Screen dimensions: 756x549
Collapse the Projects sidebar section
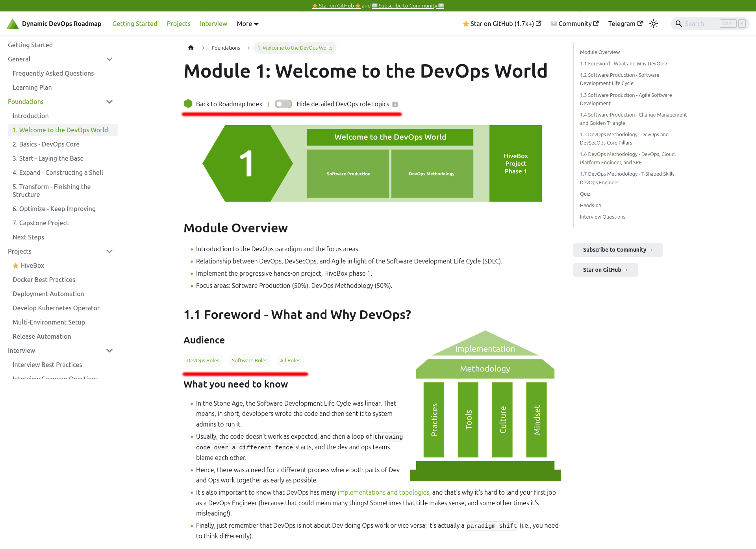pos(109,251)
